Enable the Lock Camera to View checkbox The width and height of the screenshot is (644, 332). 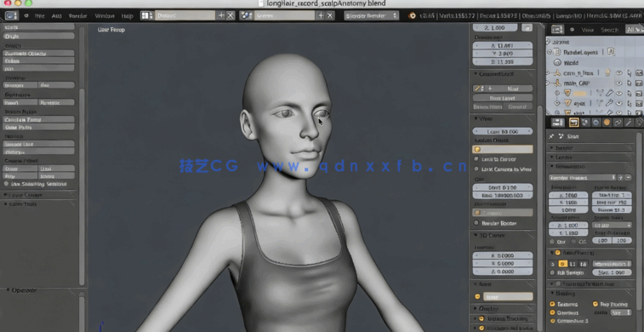pyautogui.click(x=476, y=169)
